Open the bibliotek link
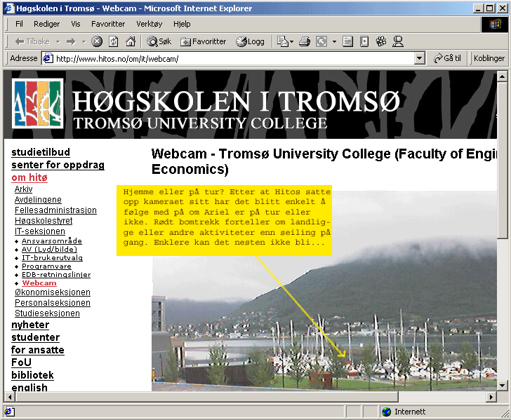The height and width of the screenshot is (420, 511). point(32,375)
